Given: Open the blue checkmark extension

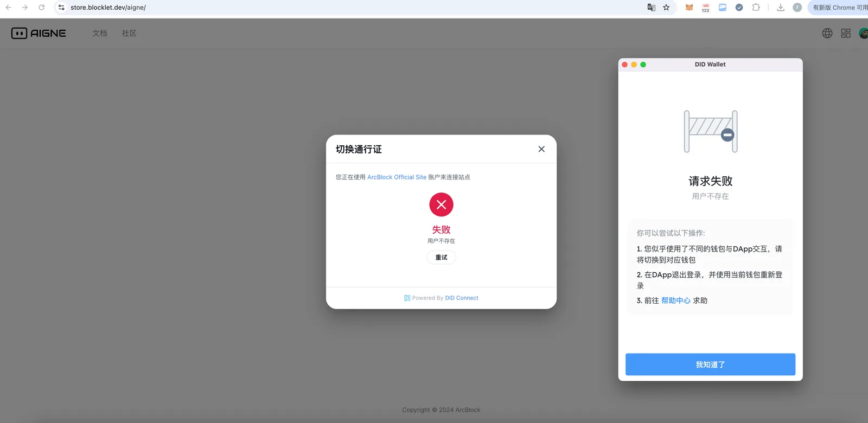Looking at the screenshot, I should pyautogui.click(x=739, y=8).
